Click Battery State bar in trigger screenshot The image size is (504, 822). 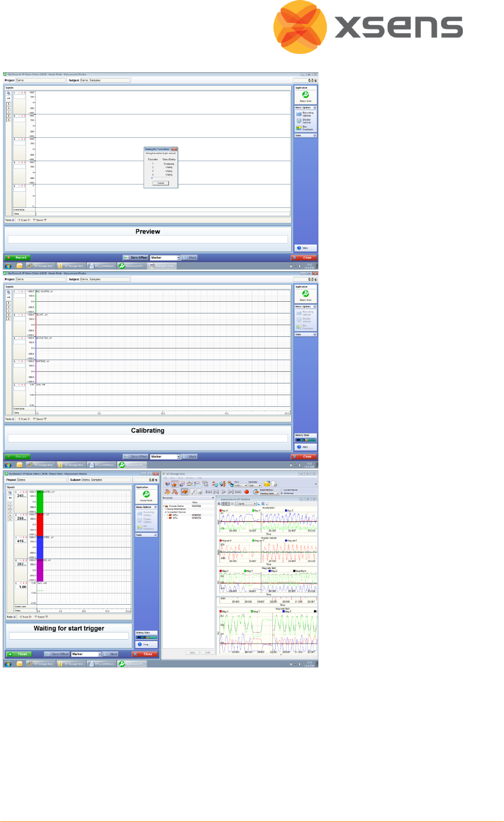(147, 637)
